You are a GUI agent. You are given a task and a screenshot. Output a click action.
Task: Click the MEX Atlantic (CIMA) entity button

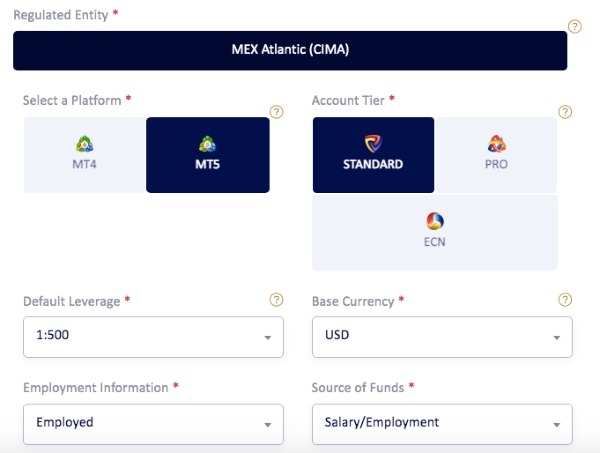[x=290, y=51]
